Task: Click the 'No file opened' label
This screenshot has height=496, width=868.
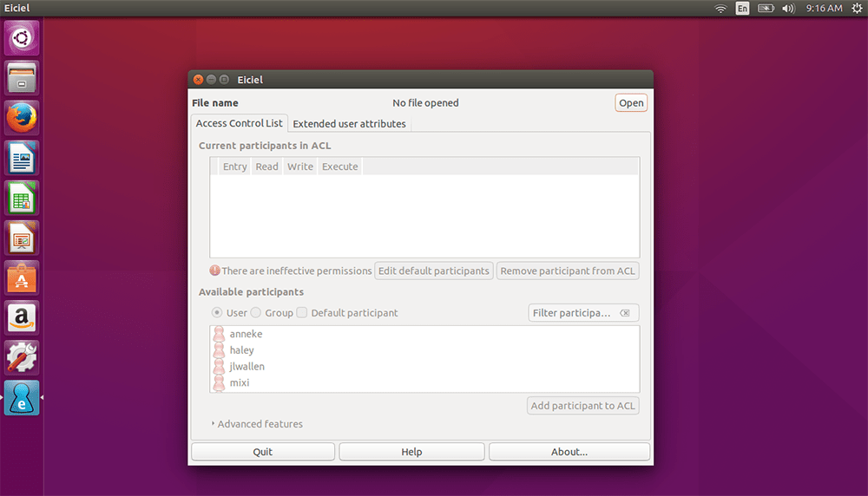Action: [x=425, y=103]
